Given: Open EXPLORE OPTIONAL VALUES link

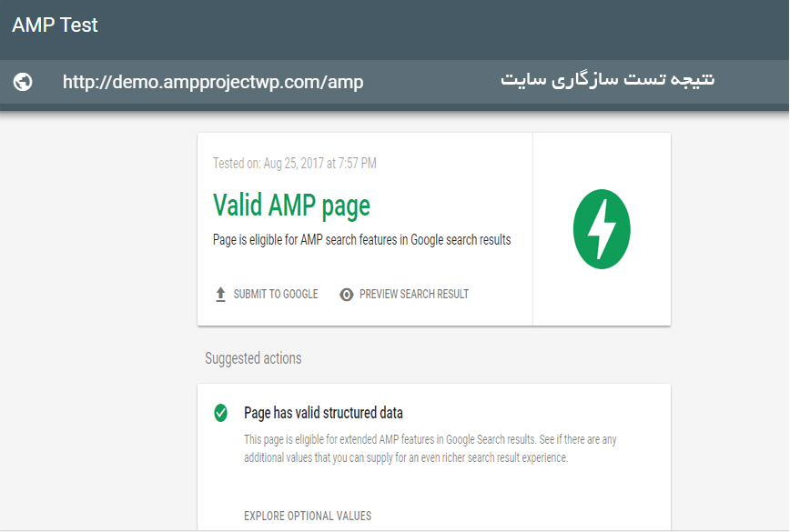Looking at the screenshot, I should point(308,516).
